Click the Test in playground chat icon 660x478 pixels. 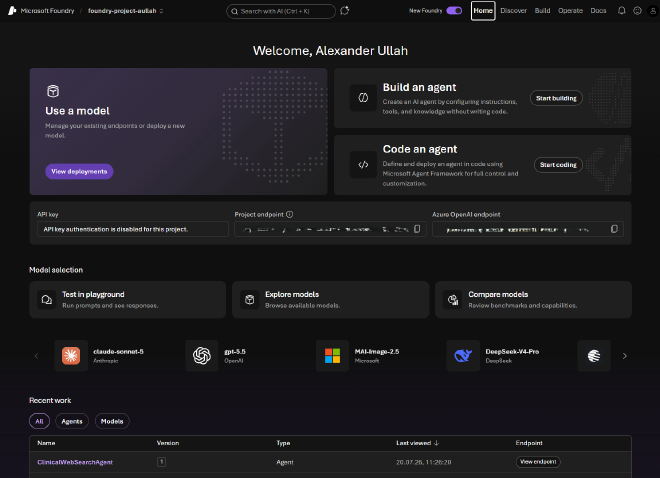(47, 300)
